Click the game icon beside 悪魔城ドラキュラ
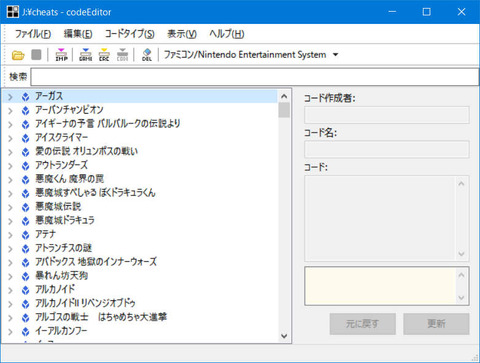 point(25,221)
